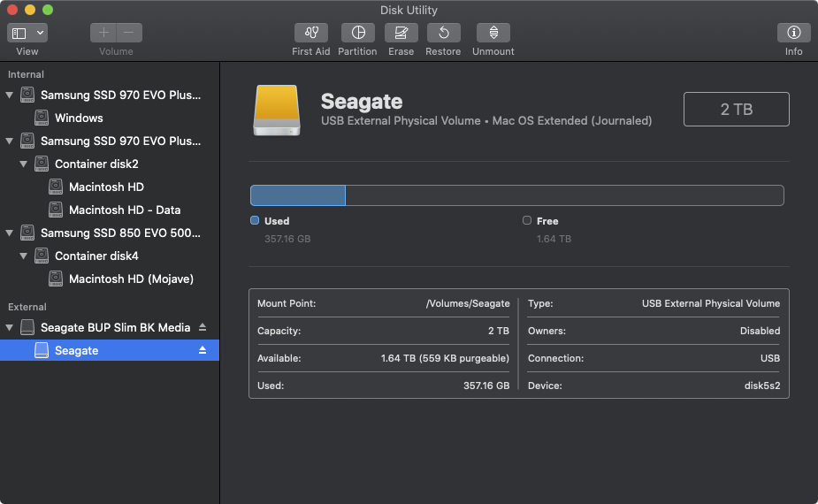
Task: Select Macintosh HD (Mojave) volume
Action: pyautogui.click(x=131, y=279)
